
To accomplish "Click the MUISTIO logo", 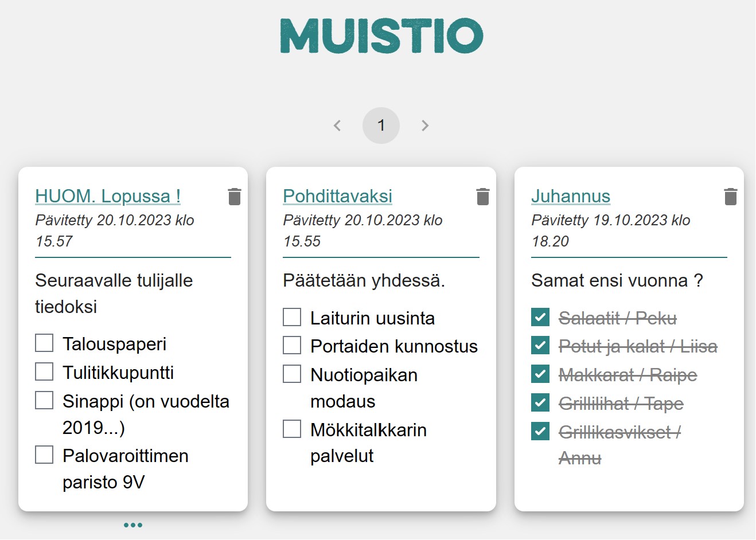I will click(x=381, y=36).
